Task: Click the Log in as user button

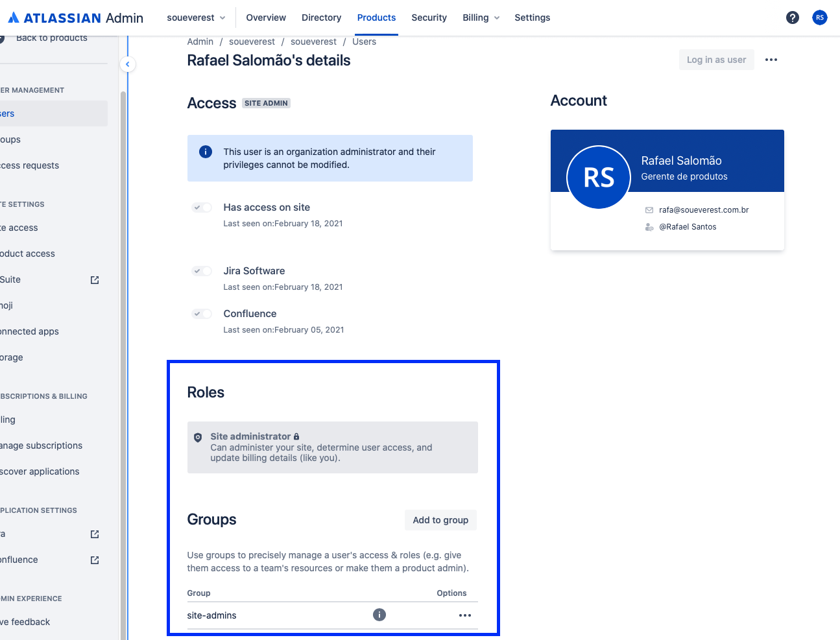Action: (716, 60)
